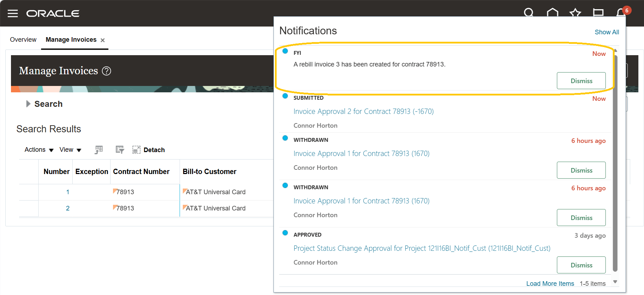Screen dimensions: 644x295
Task: Switch to the Overview tab
Action: (x=23, y=40)
